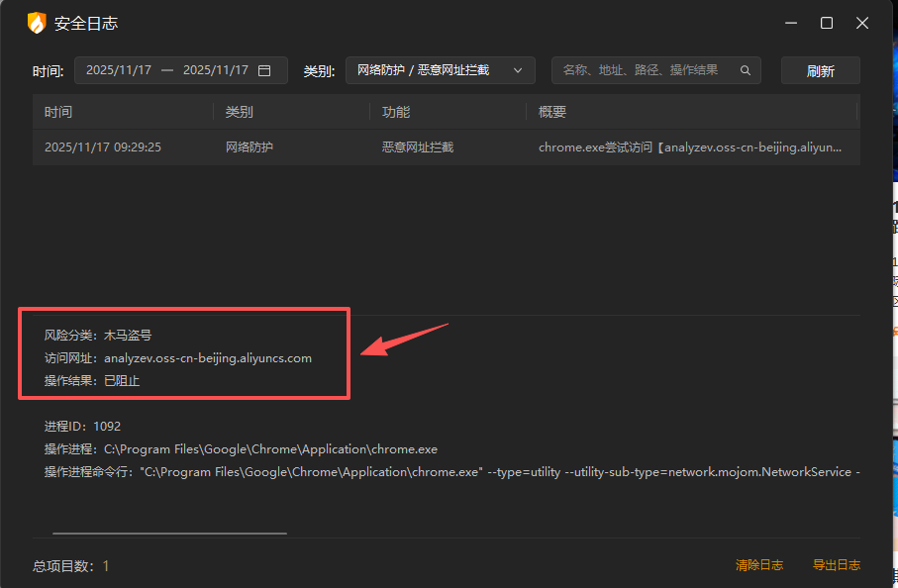Select the log row 2025/11/17 09:29:25
This screenshot has height=588, width=898.
click(x=447, y=147)
